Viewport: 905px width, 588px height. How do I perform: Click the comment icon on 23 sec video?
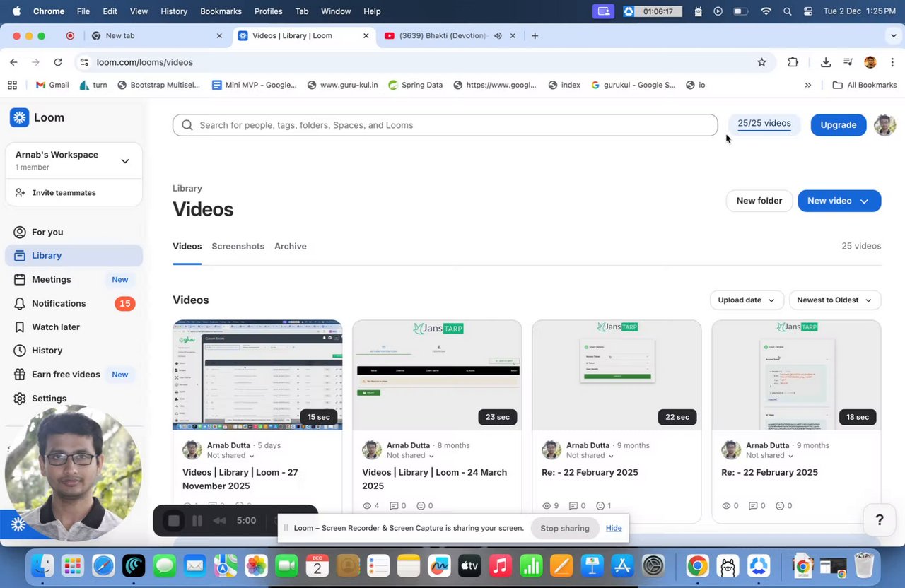(394, 506)
